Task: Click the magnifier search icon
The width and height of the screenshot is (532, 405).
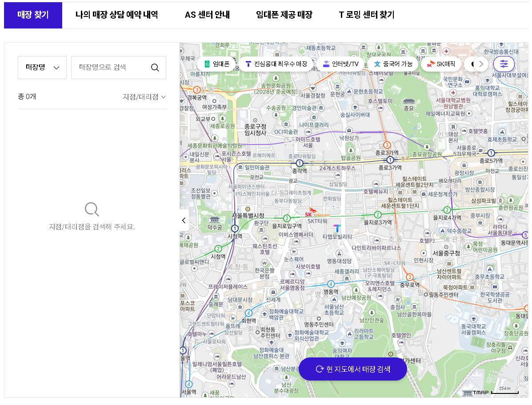Action: tap(155, 68)
